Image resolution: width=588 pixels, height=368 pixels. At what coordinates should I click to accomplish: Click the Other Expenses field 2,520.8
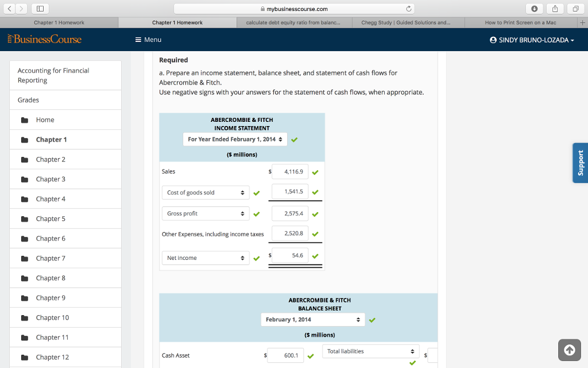click(290, 233)
